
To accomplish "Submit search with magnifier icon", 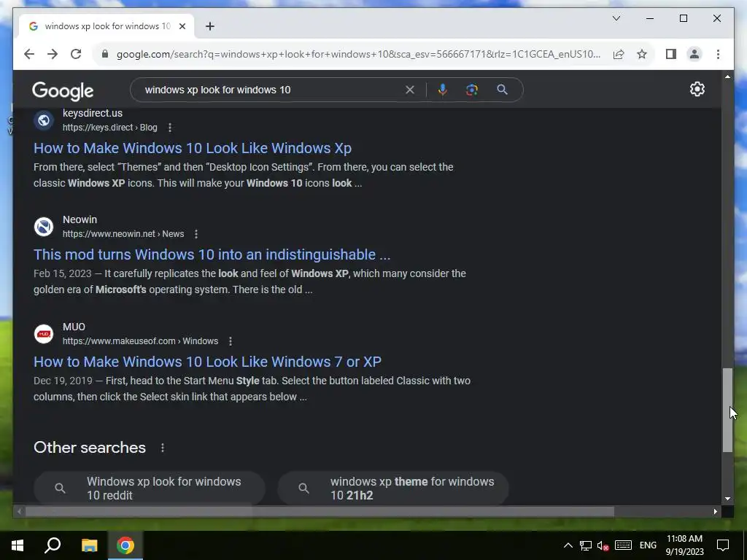I will 502,90.
